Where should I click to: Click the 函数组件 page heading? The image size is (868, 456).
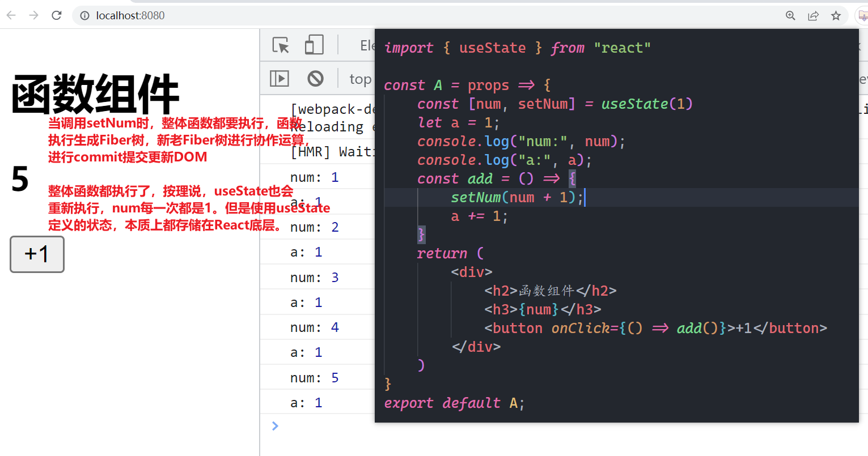click(95, 95)
